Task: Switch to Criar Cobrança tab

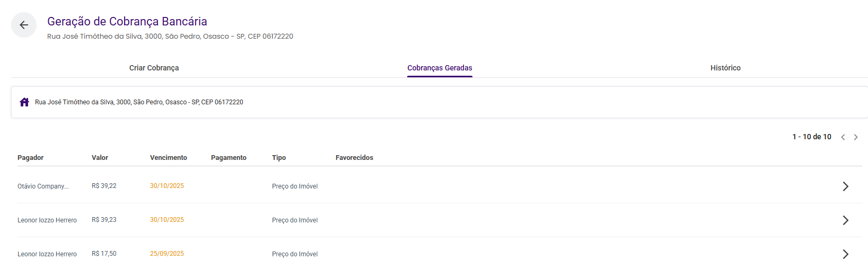Action: (x=154, y=68)
